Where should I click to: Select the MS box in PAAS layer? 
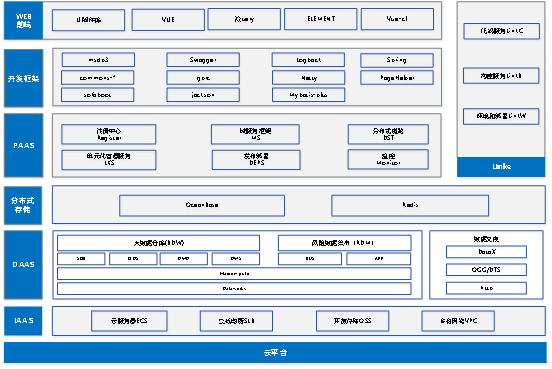256,134
